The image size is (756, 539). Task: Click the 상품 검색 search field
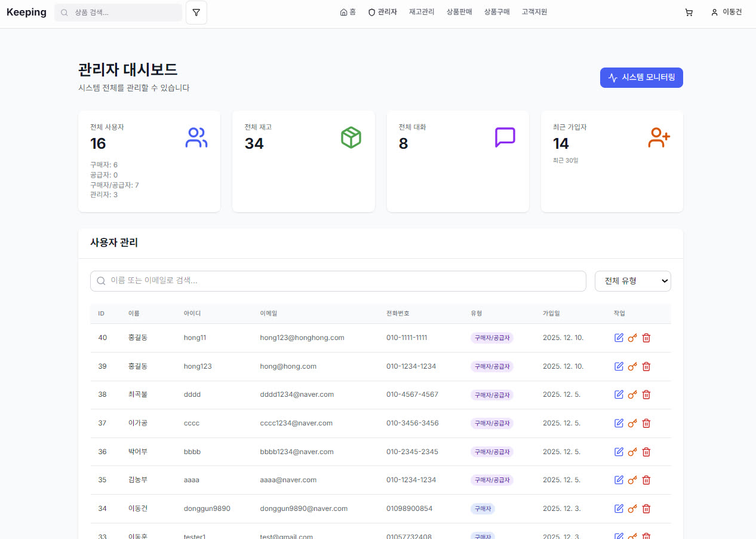click(118, 13)
